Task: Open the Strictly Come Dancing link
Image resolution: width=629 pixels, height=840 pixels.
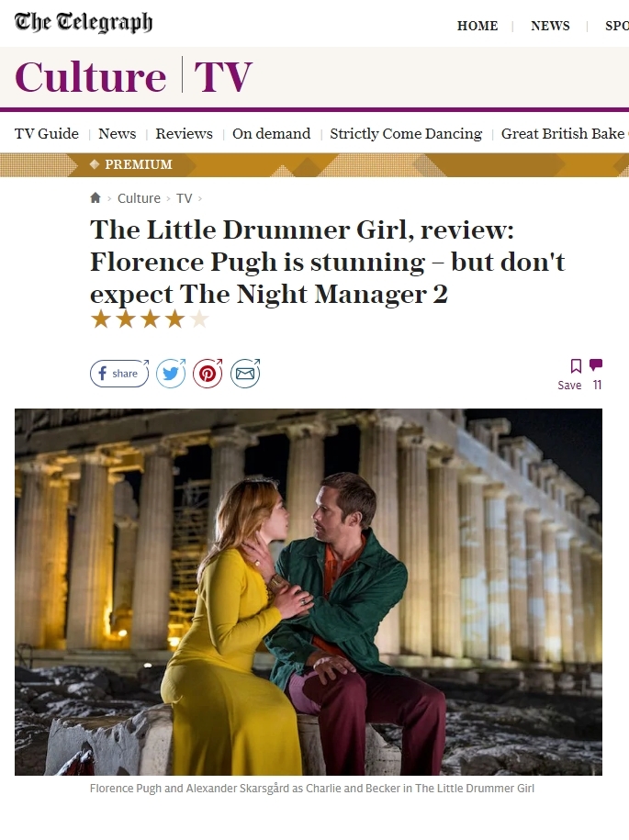Action: [406, 133]
